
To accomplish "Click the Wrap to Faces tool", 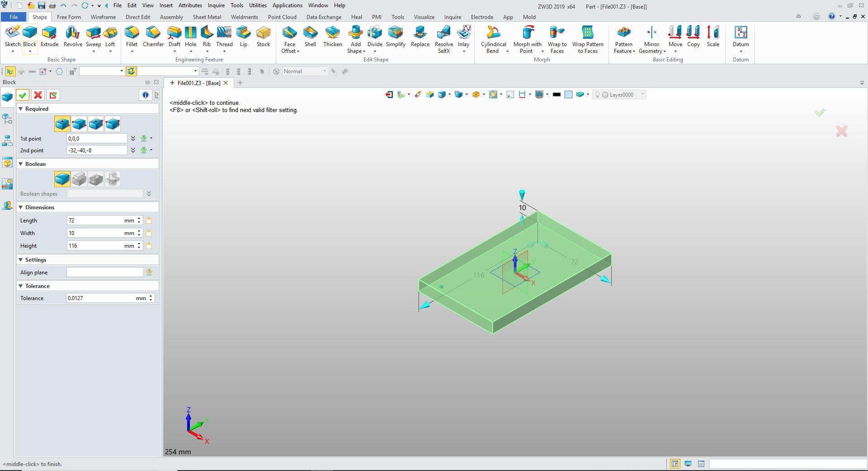I will coord(557,39).
